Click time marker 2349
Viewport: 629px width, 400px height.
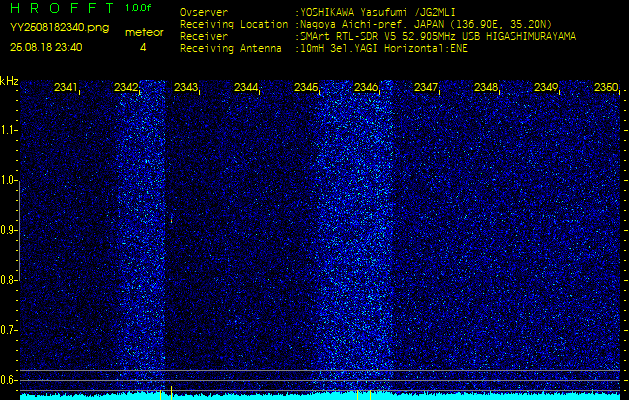click(x=546, y=87)
